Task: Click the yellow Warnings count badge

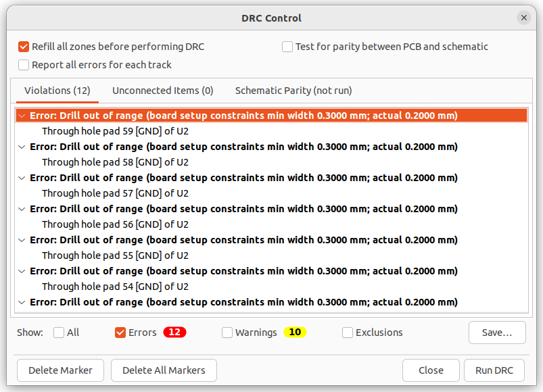Action: (x=295, y=332)
